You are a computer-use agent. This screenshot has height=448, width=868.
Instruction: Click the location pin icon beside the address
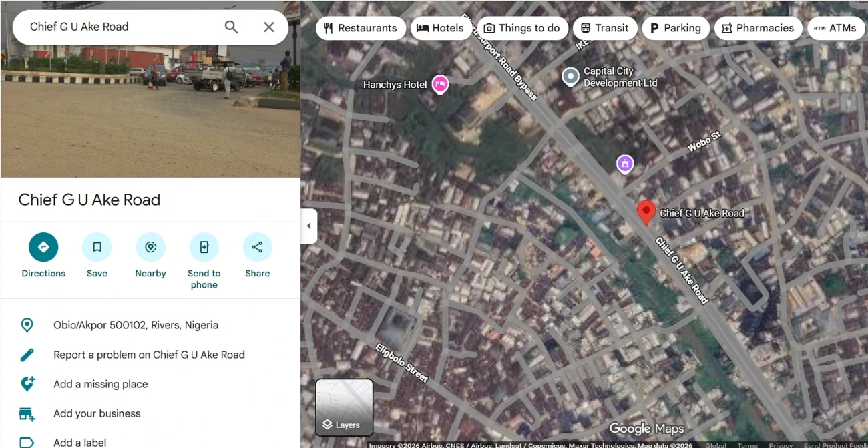point(27,325)
